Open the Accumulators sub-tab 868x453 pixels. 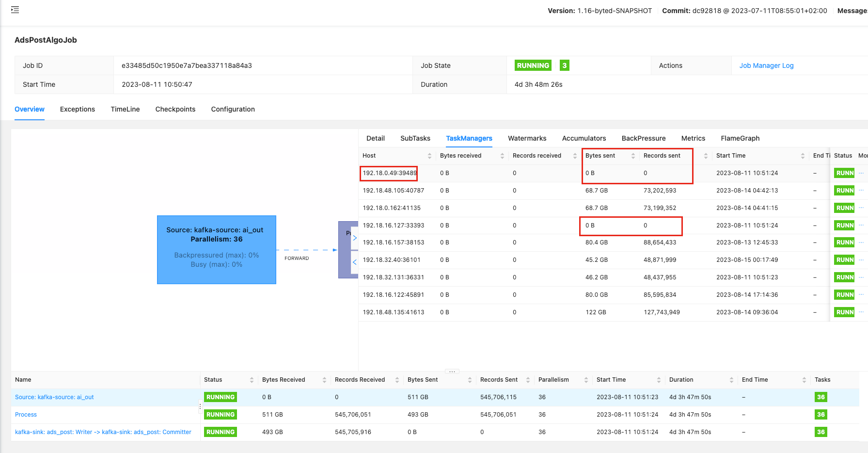point(584,138)
